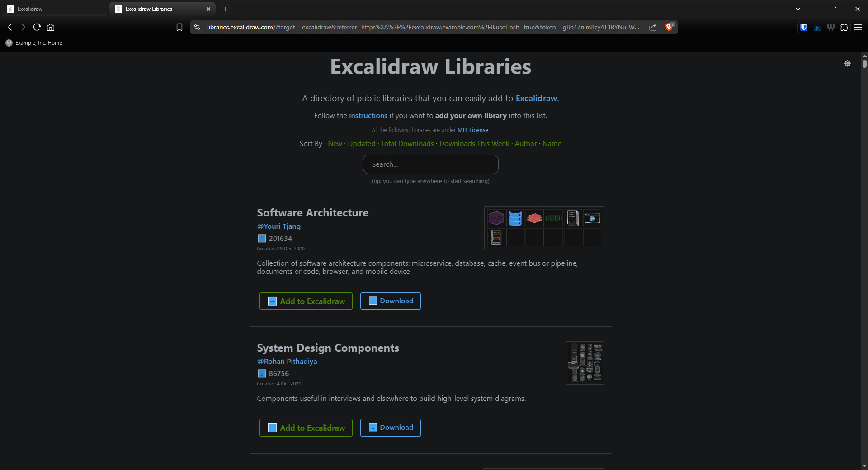Expand the tab search dropdown arrow
868x470 pixels.
pos(797,9)
